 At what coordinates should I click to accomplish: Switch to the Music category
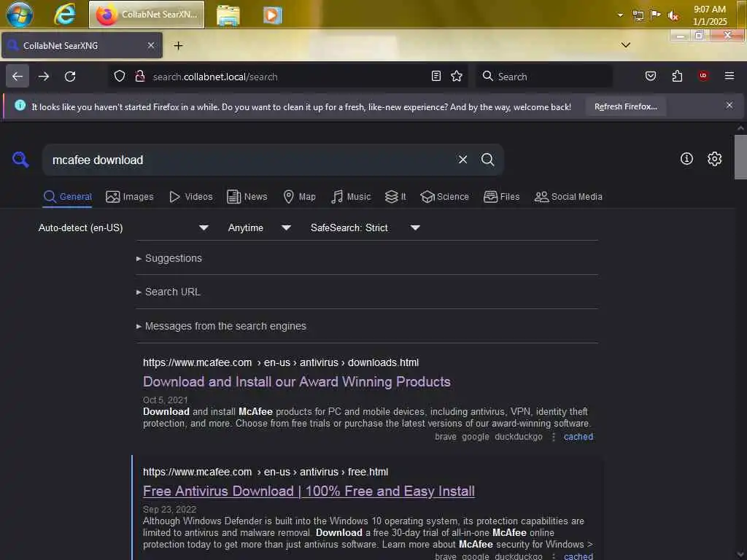pyautogui.click(x=351, y=197)
